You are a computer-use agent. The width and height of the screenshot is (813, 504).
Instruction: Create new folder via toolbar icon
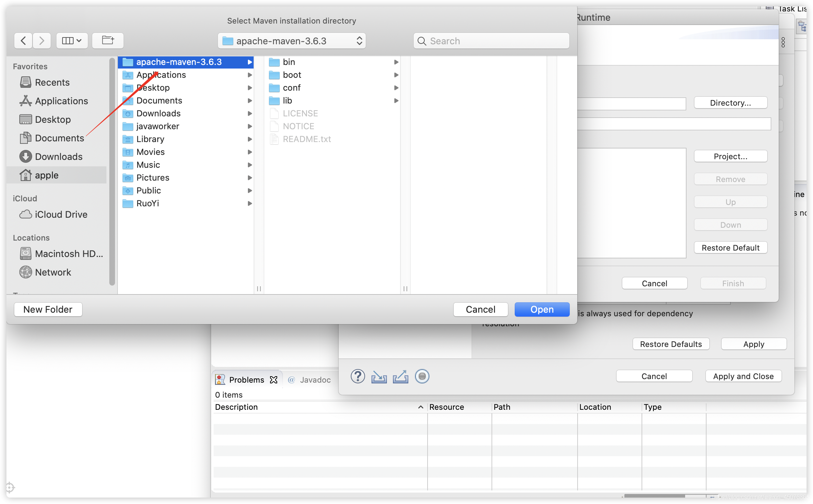coord(108,41)
